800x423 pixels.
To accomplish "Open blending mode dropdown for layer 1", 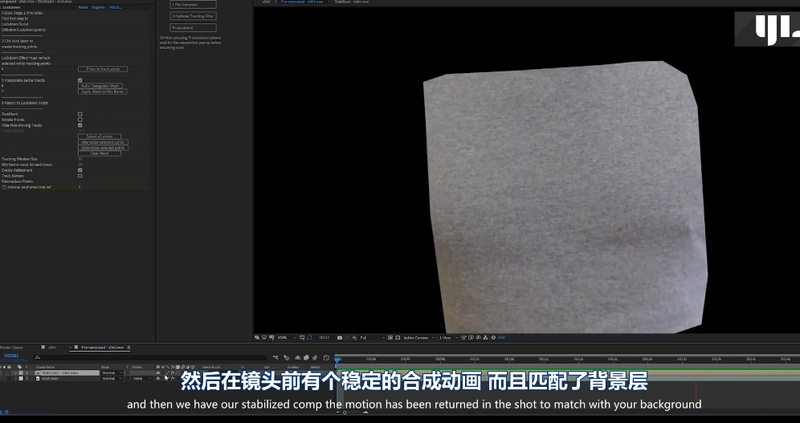I will (x=112, y=373).
